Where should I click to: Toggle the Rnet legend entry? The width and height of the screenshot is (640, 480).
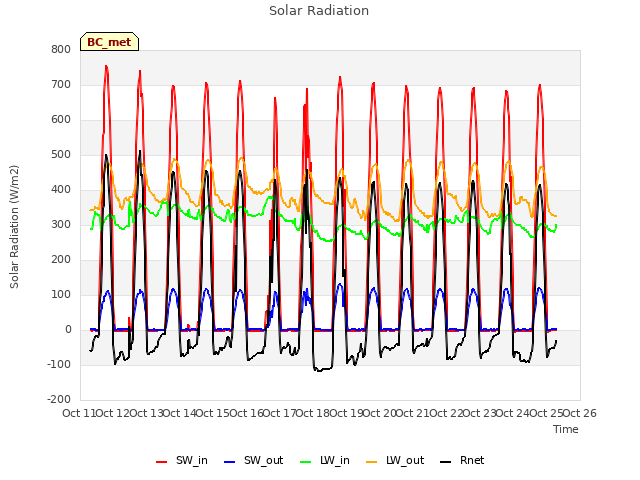point(462,461)
